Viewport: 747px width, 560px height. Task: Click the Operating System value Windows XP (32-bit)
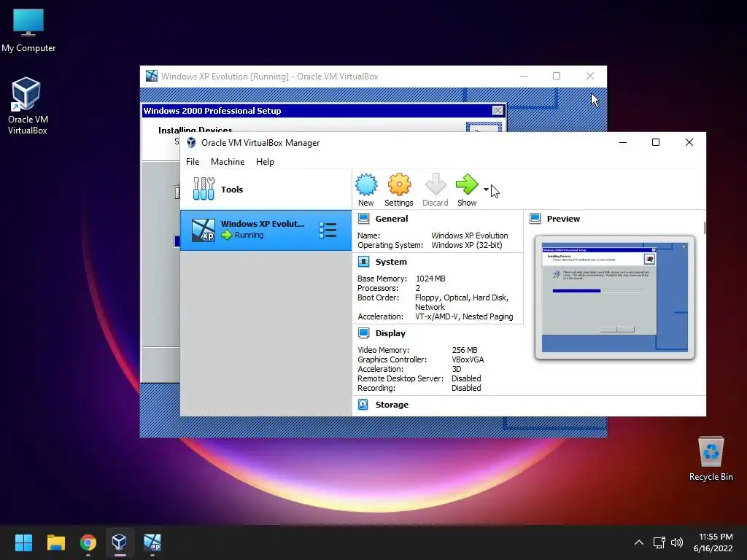click(x=467, y=245)
